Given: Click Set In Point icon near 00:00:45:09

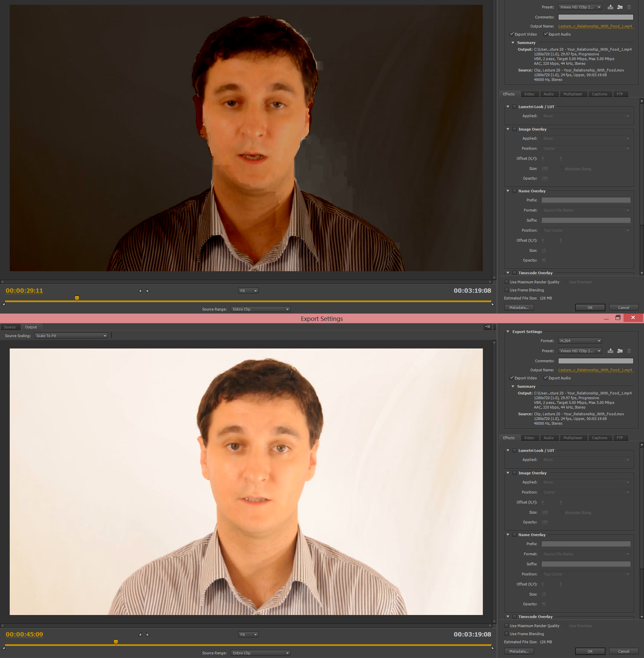Looking at the screenshot, I should [x=140, y=634].
